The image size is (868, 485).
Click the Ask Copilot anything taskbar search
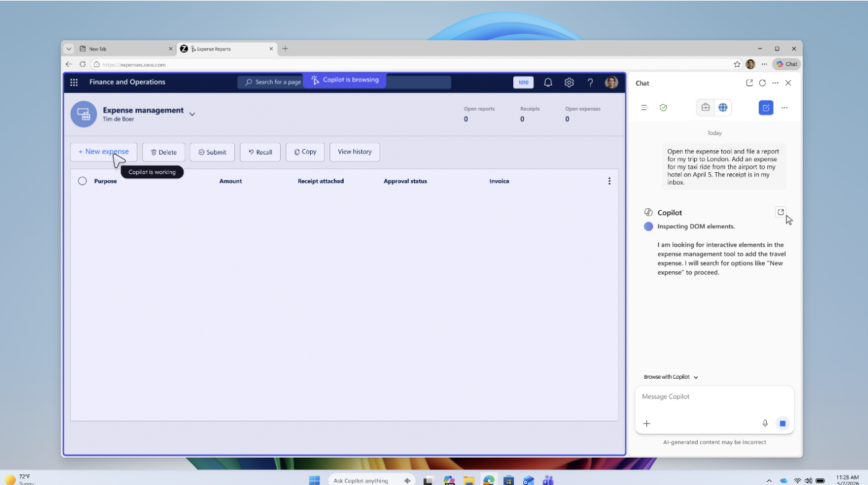[x=373, y=480]
